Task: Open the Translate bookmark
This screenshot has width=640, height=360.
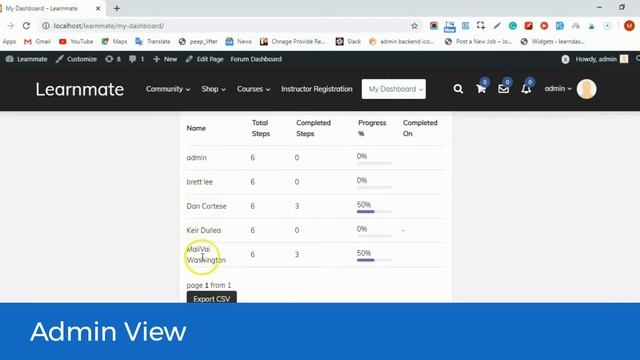Action: tap(153, 42)
